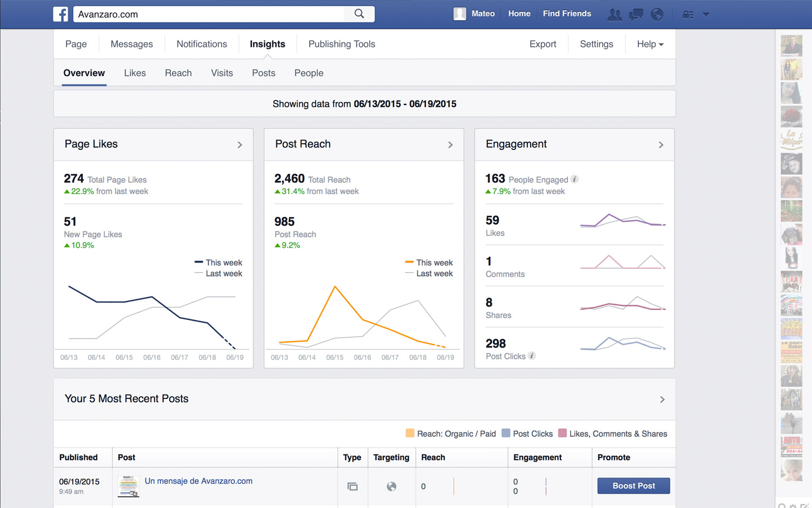The image size is (812, 508).
Task: Click the People Engaged info icon
Action: [x=575, y=179]
